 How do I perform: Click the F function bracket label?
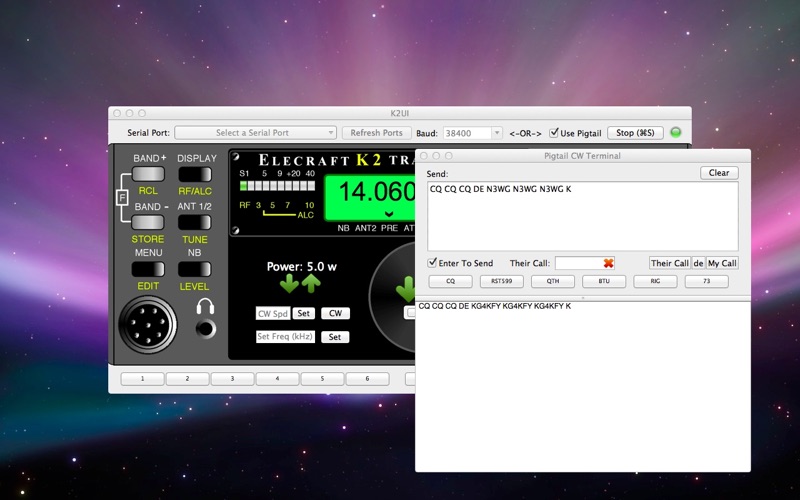[122, 197]
